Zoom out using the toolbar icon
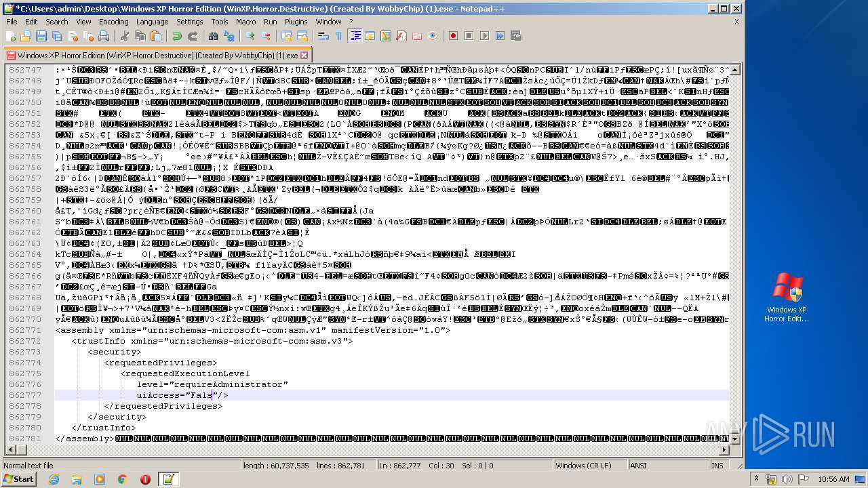Viewport: 868px width, 488px height. [266, 36]
